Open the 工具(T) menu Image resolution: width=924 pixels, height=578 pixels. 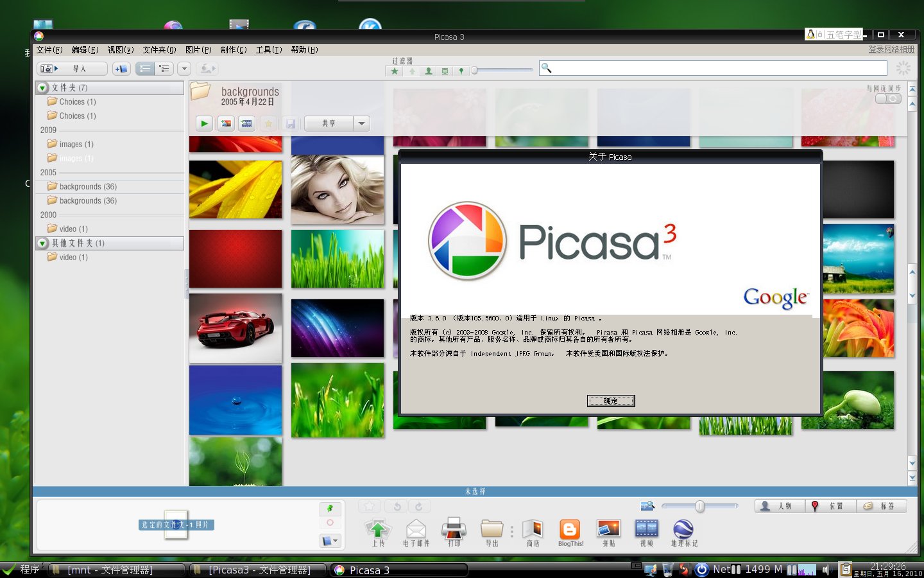pyautogui.click(x=269, y=49)
